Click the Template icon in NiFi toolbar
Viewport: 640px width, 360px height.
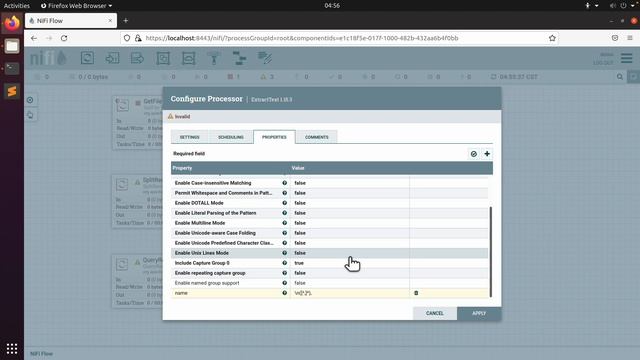(x=239, y=58)
